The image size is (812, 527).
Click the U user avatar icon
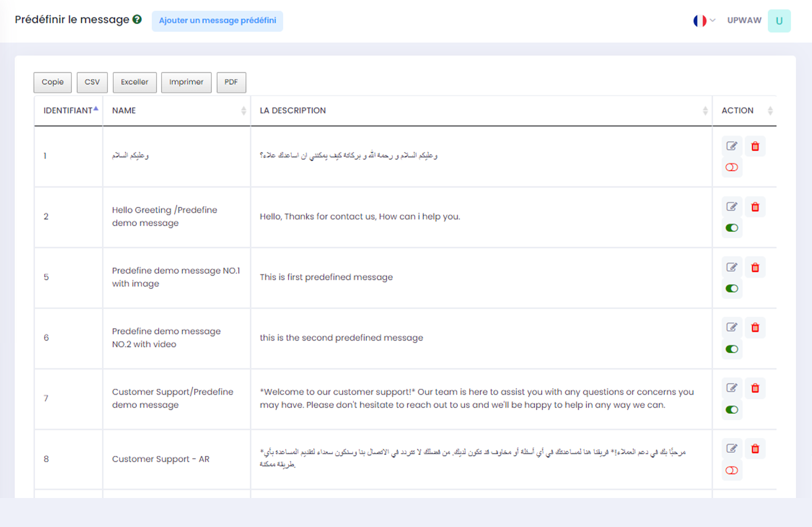(x=779, y=21)
